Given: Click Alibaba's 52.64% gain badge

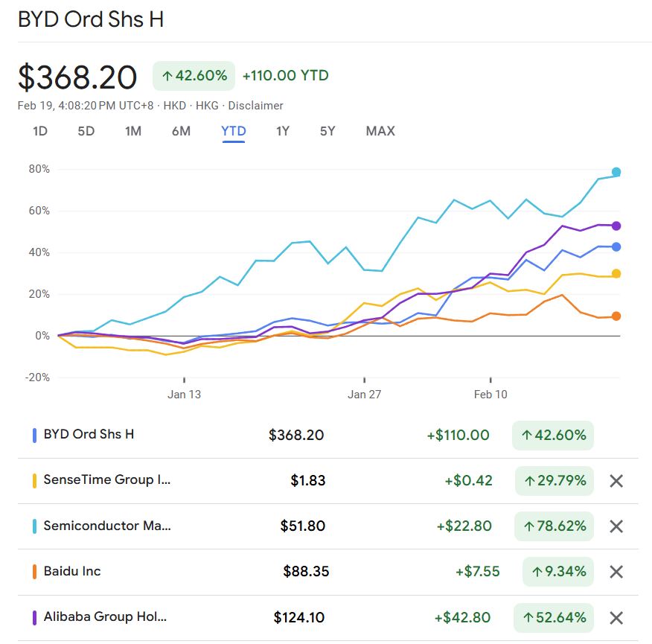Looking at the screenshot, I should click(x=554, y=617).
